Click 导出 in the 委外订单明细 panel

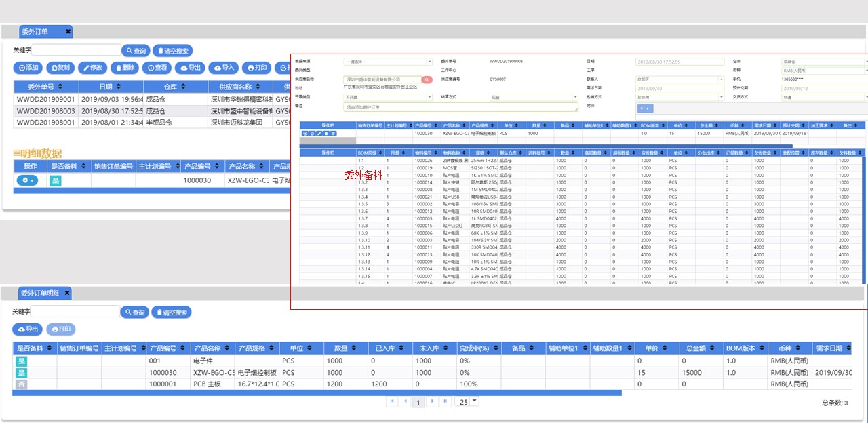click(x=28, y=329)
